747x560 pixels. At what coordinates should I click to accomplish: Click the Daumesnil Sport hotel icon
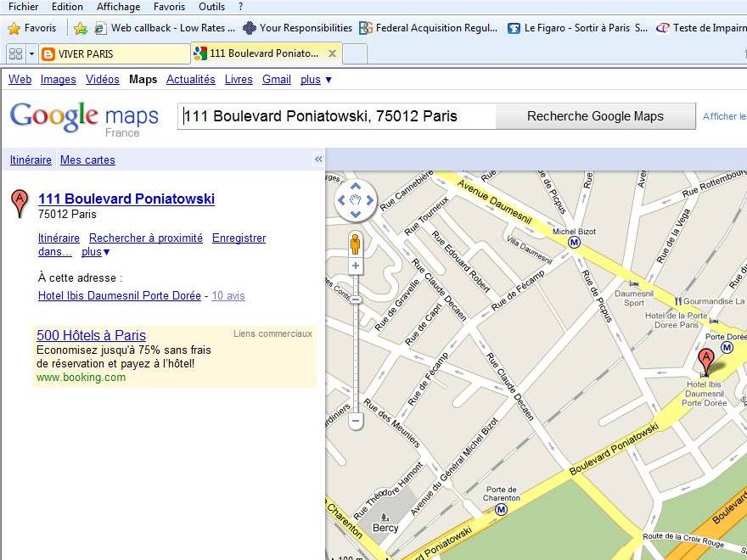pyautogui.click(x=633, y=283)
